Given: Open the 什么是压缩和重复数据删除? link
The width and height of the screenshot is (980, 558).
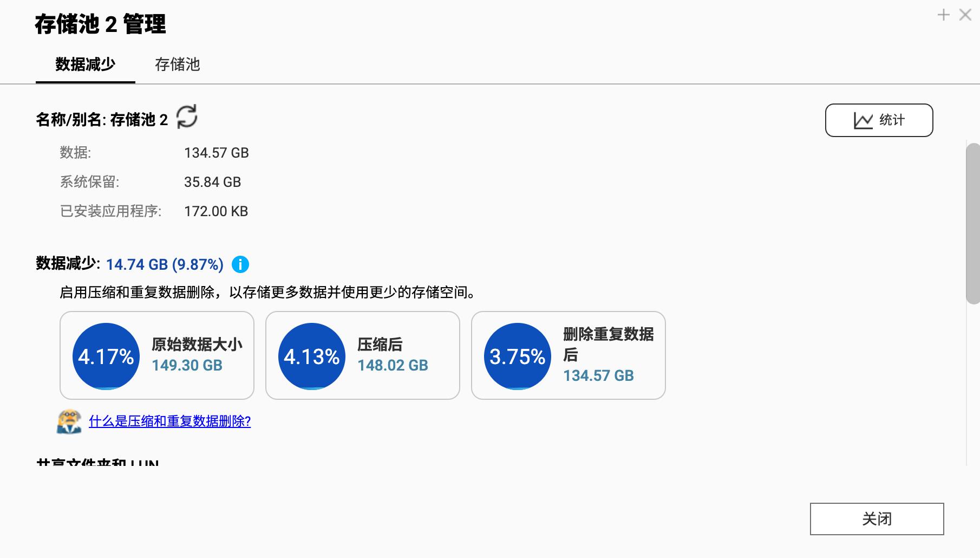Looking at the screenshot, I should (169, 421).
